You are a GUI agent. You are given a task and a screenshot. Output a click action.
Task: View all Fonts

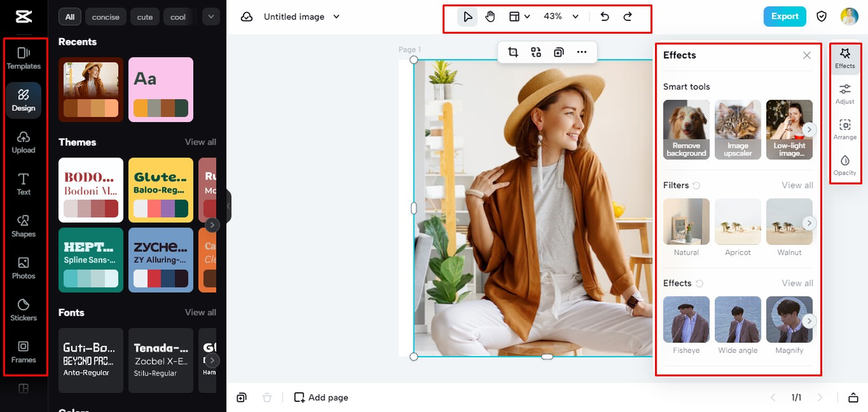201,312
